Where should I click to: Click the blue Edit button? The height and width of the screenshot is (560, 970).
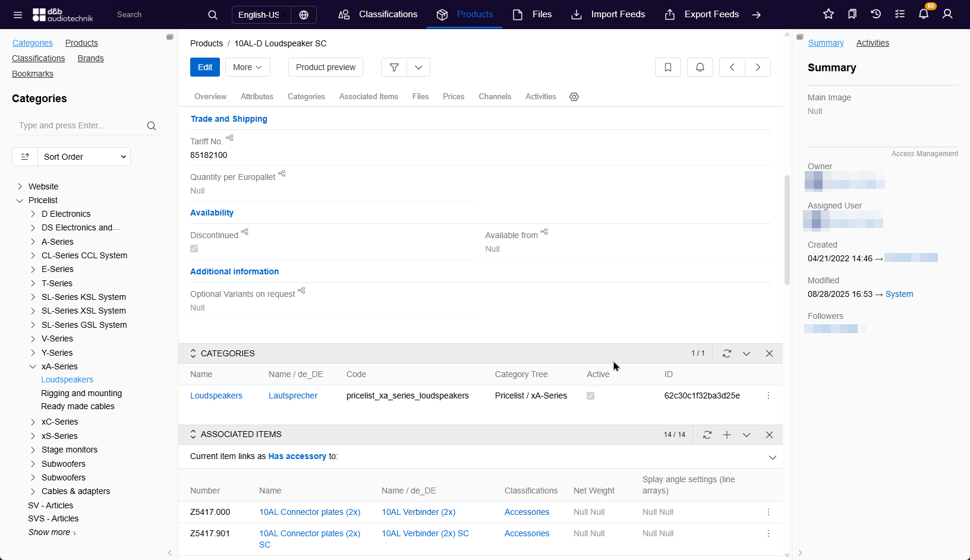[205, 67]
